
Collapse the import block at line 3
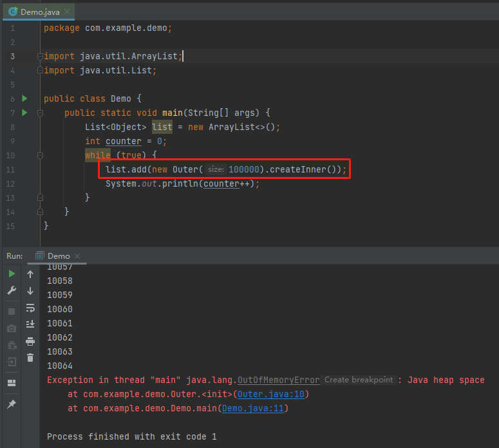pyautogui.click(x=40, y=57)
